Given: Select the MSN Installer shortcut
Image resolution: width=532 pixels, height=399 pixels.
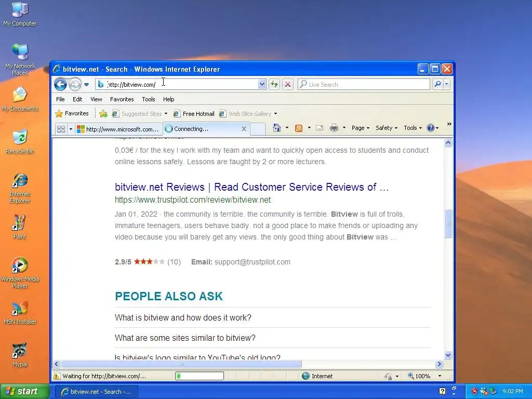Looking at the screenshot, I should coord(20,312).
